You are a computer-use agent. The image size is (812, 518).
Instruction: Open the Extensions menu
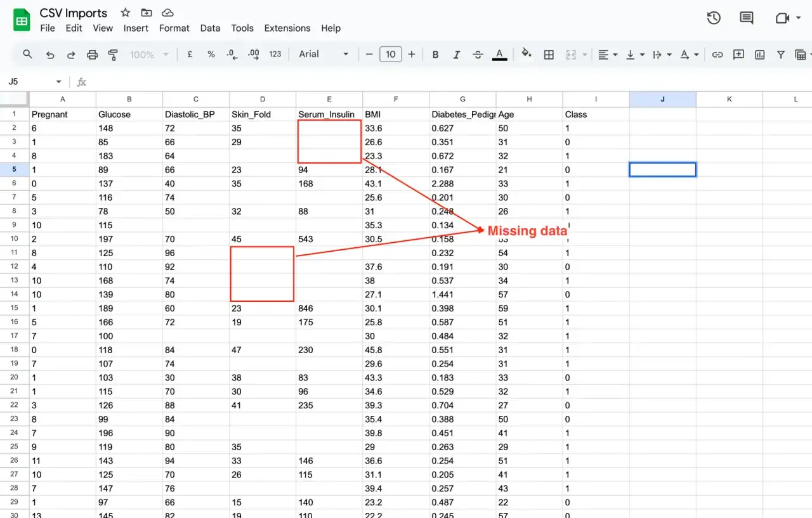click(x=287, y=28)
